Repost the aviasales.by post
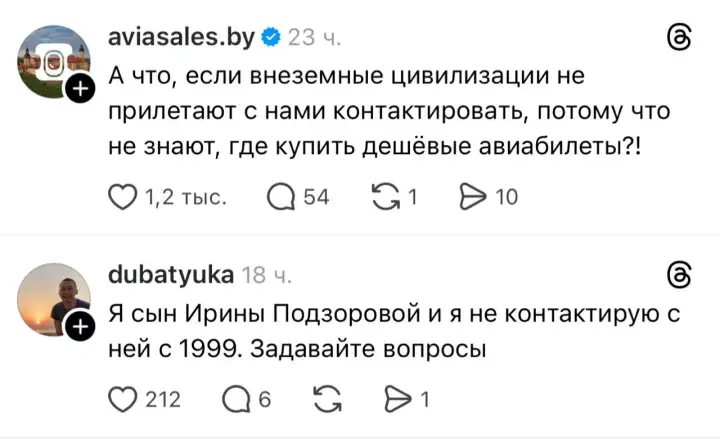This screenshot has height=439, width=720. coord(383,197)
